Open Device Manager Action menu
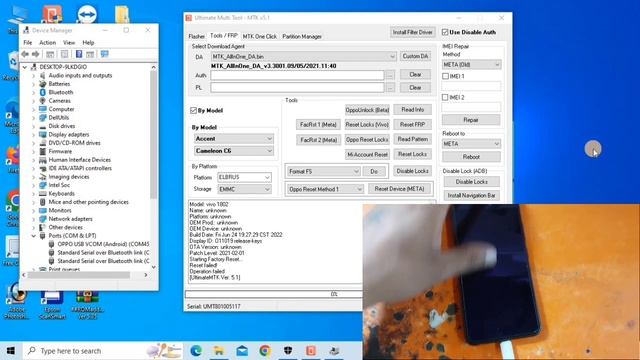 click(x=47, y=42)
